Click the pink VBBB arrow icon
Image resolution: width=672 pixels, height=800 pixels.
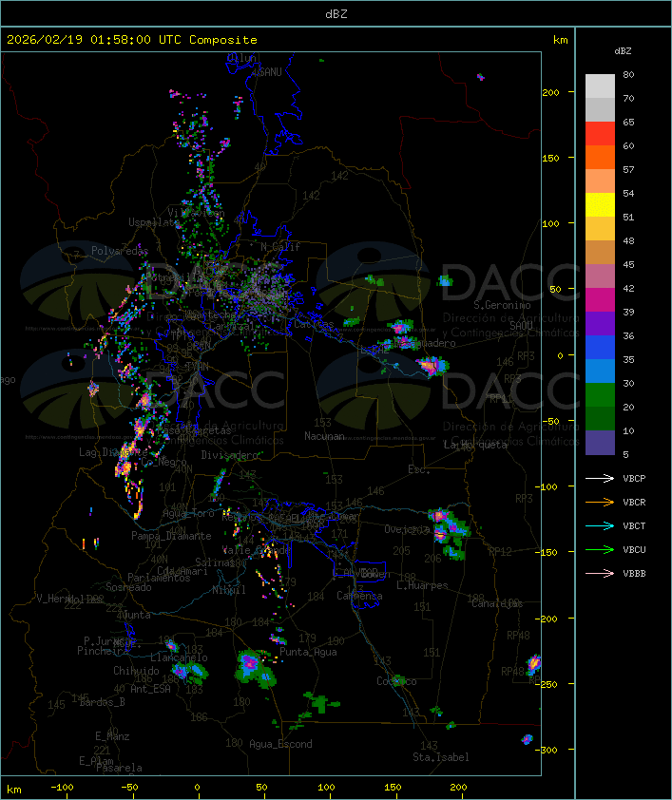click(600, 574)
